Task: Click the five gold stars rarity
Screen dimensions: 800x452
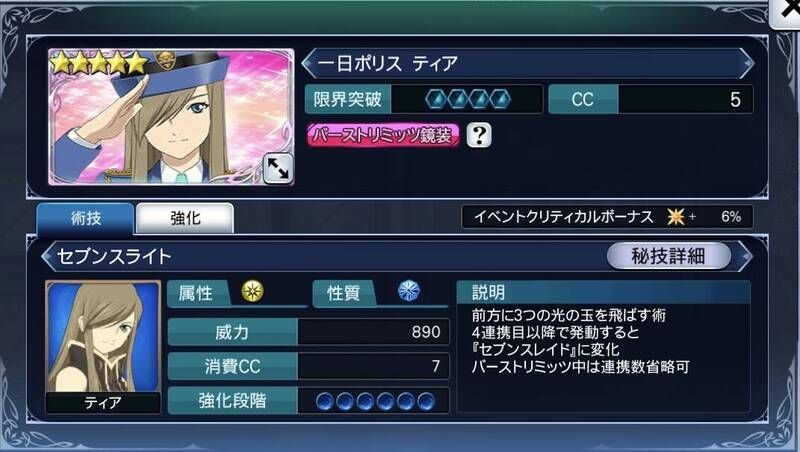Action: (x=99, y=63)
